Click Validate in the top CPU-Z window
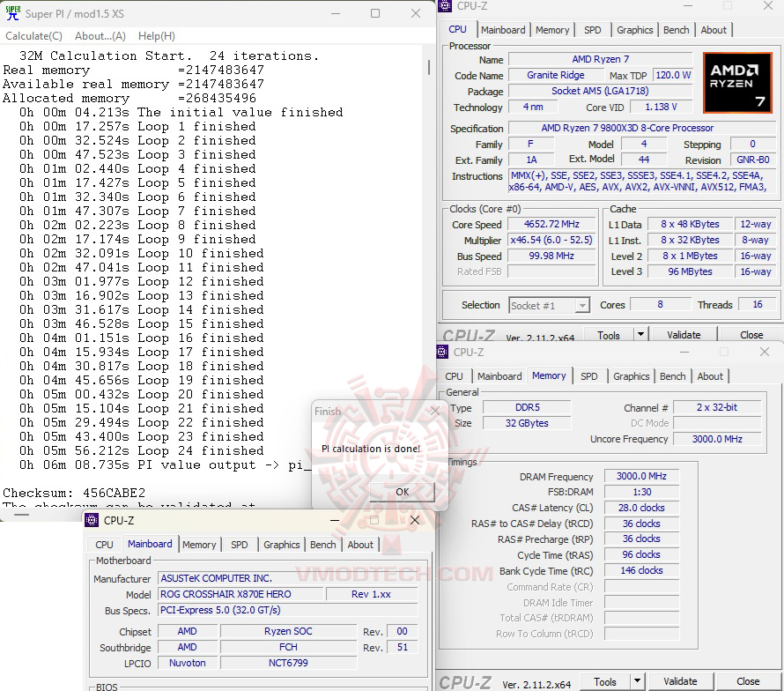This screenshot has width=784, height=691. coord(684,335)
